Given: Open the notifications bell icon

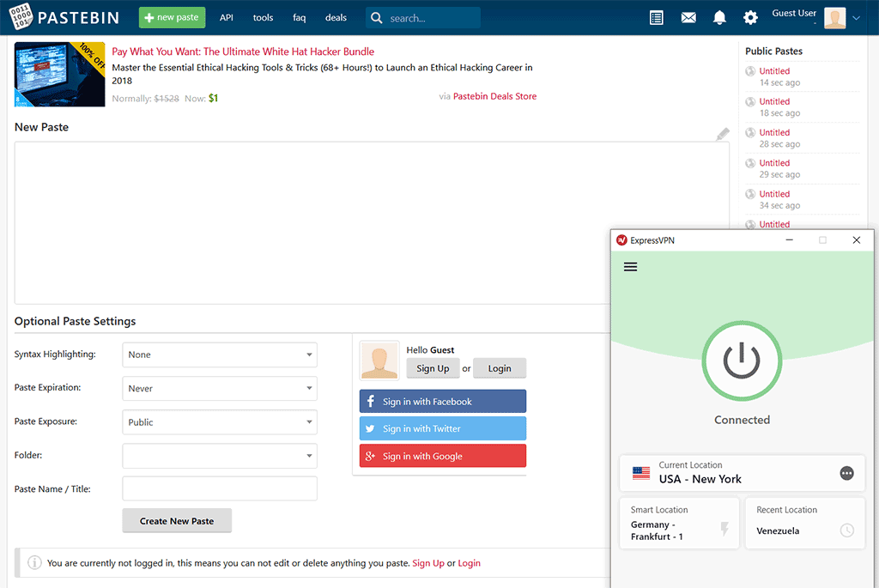Looking at the screenshot, I should click(x=719, y=18).
